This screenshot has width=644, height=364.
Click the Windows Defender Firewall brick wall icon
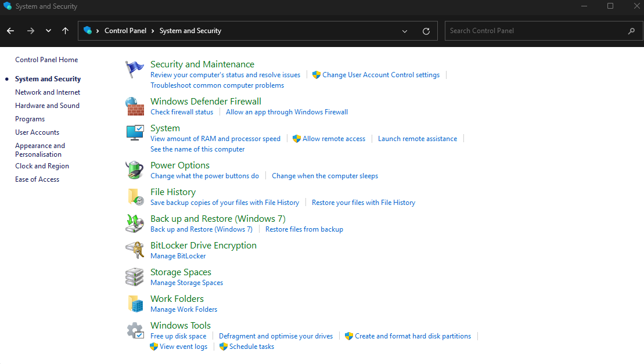coord(134,106)
